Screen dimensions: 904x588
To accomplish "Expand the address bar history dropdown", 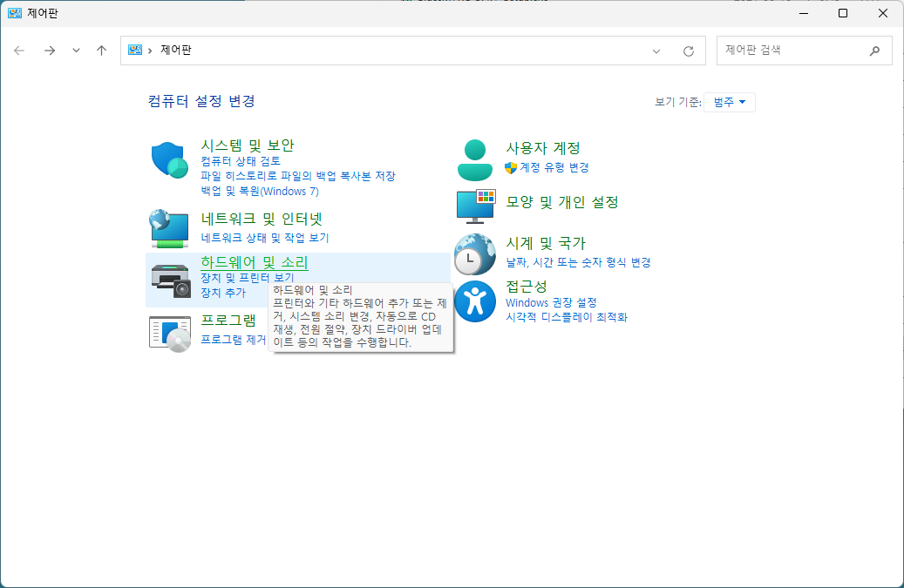I will pyautogui.click(x=656, y=51).
